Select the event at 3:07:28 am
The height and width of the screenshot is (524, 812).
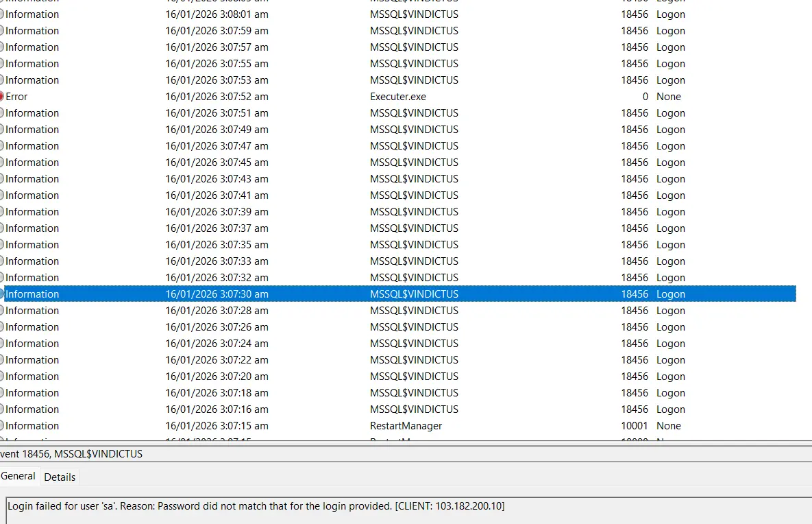pos(397,311)
